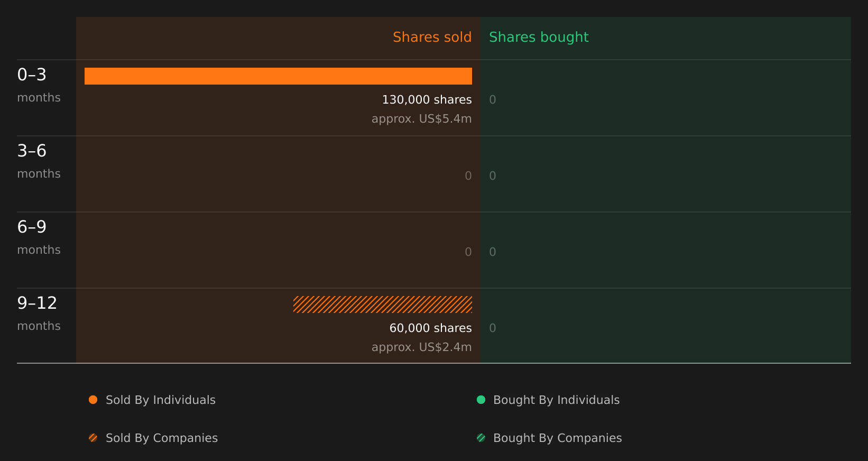Click the hatched Bought By Companies legend icon
Viewport: 868px width, 461px height.
pos(481,438)
